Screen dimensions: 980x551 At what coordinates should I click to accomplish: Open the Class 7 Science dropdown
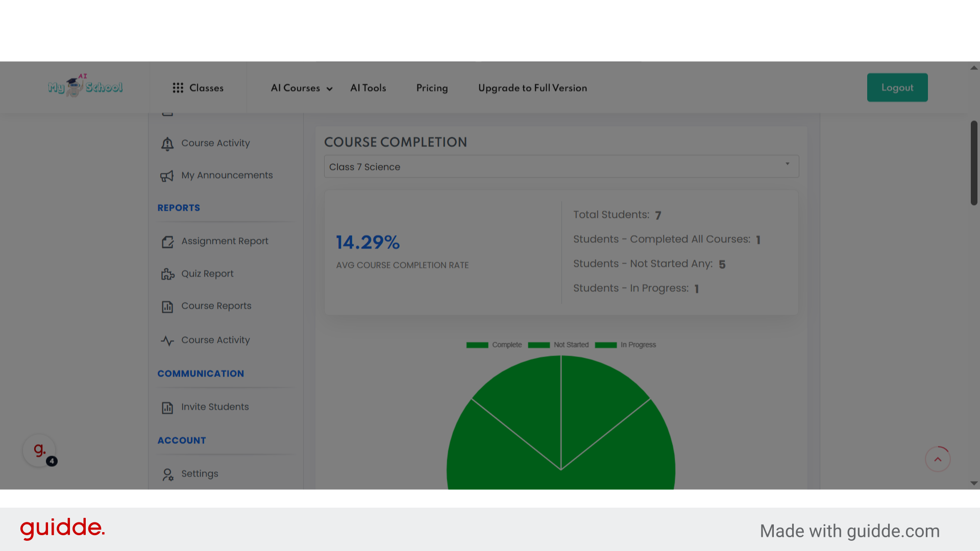[561, 167]
